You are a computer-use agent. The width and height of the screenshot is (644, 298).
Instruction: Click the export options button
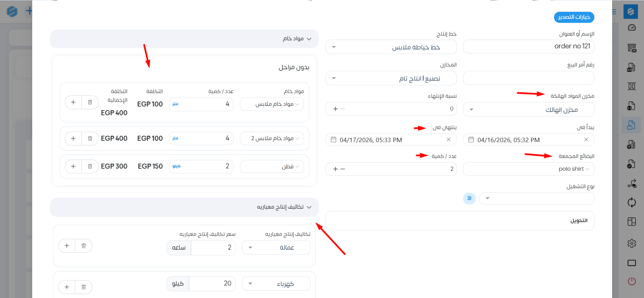[x=574, y=17]
